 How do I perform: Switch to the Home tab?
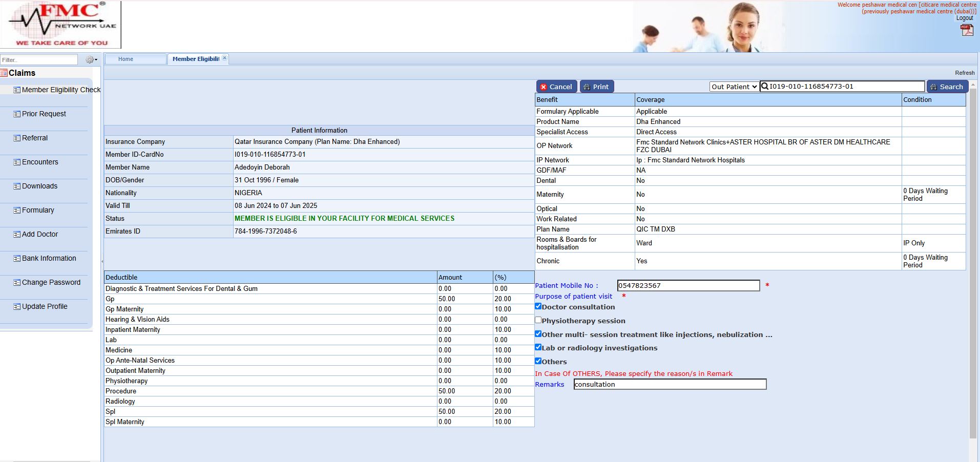pos(126,59)
